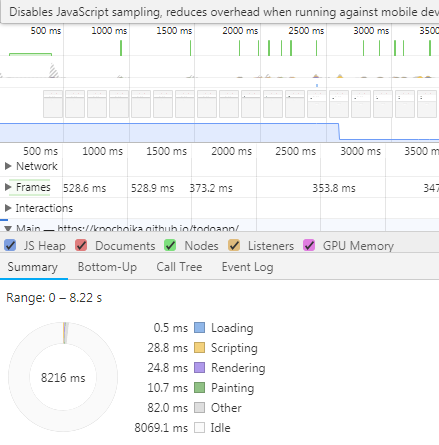439x445 pixels.
Task: Click the first screenshot thumbnail in filmstrip
Action: tap(53, 104)
